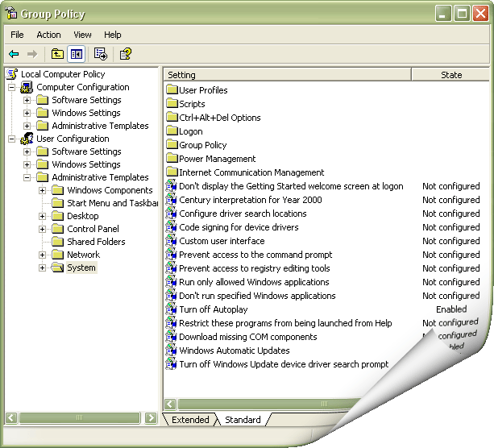Collapse the User Configuration node

[x=11, y=139]
